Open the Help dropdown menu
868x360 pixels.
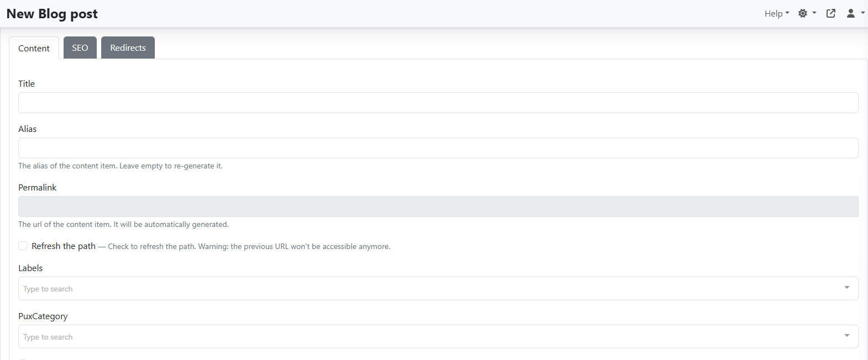coord(776,14)
